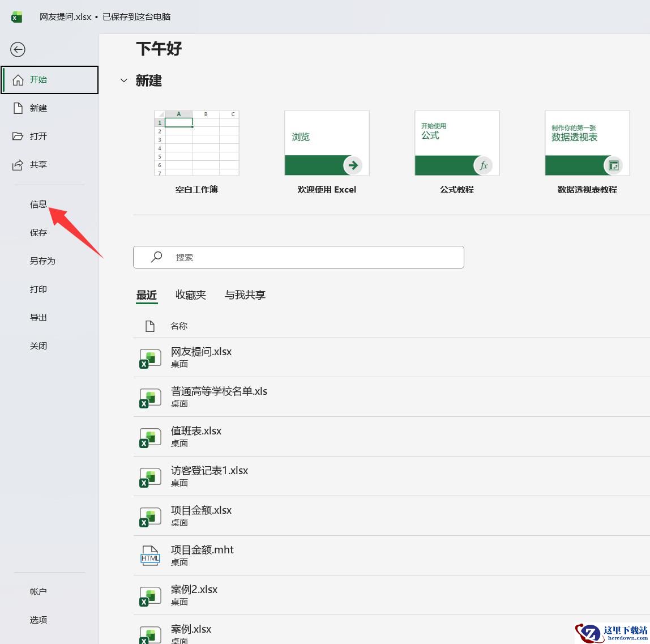Open recent file 值班表.xlsx

tap(392, 437)
